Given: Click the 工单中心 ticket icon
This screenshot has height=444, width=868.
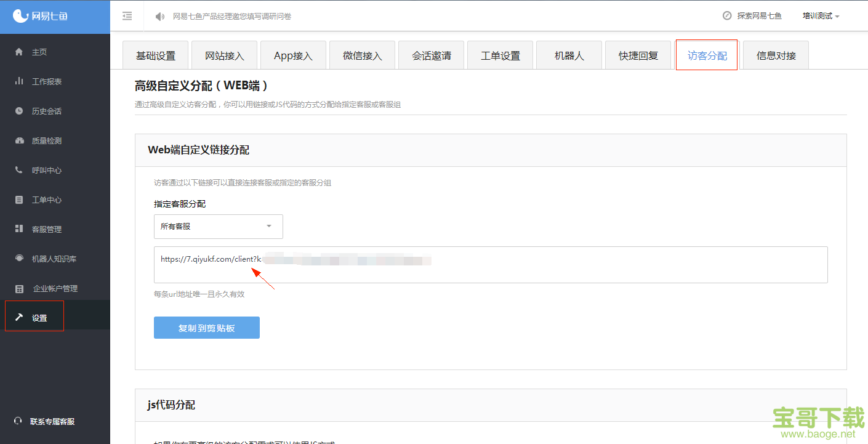Looking at the screenshot, I should [x=19, y=200].
